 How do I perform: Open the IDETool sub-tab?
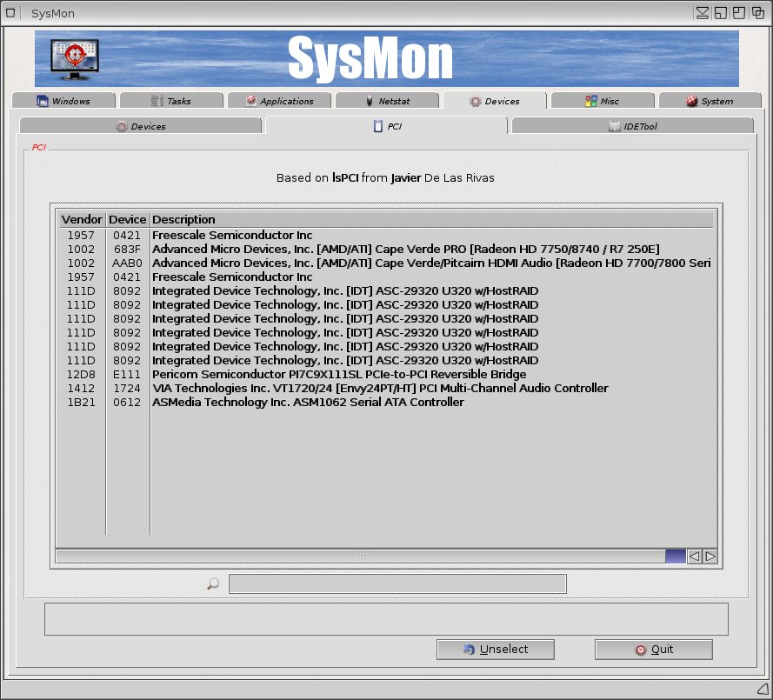[x=632, y=126]
